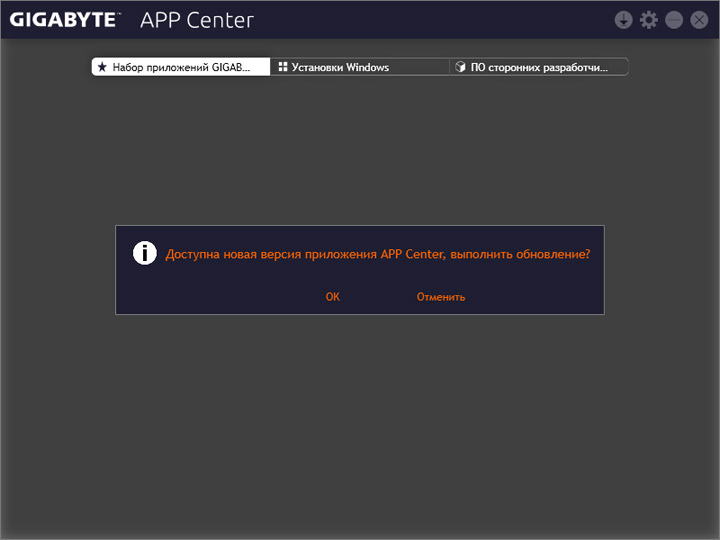Switch to the Набор приложений GIGAB... tab
720x540 pixels.
(x=181, y=67)
